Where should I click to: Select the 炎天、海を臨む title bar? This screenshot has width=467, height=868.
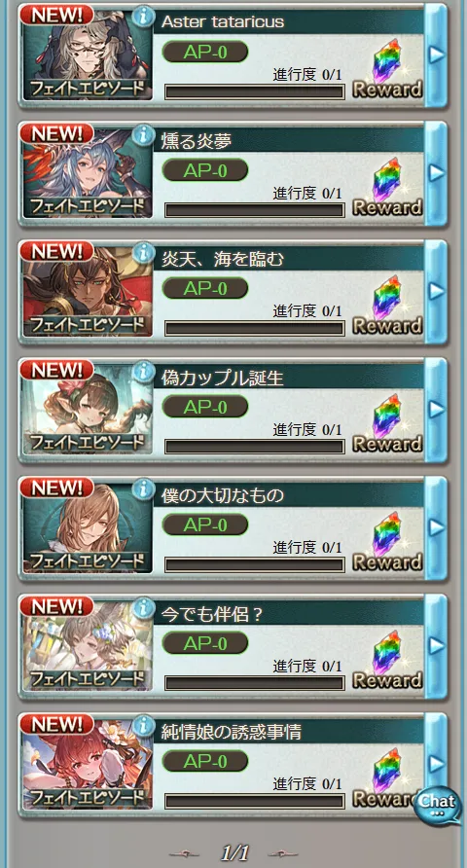click(x=288, y=258)
